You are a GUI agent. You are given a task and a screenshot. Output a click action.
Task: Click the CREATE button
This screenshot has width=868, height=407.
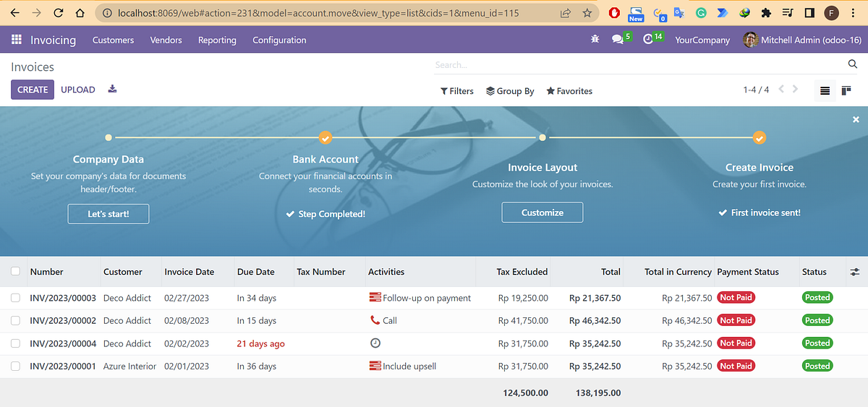[x=33, y=90]
